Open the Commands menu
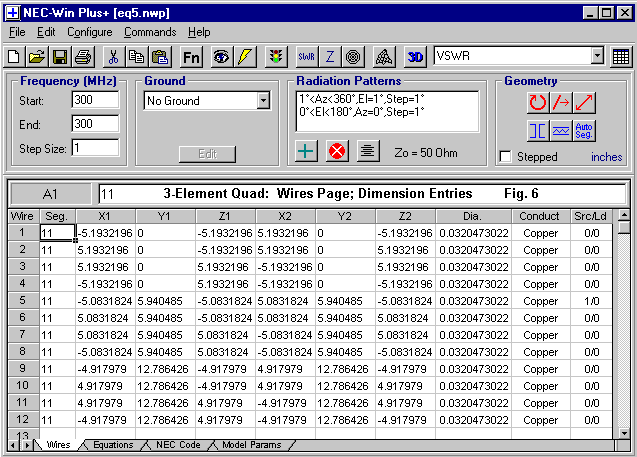The width and height of the screenshot is (637, 457). (x=150, y=32)
